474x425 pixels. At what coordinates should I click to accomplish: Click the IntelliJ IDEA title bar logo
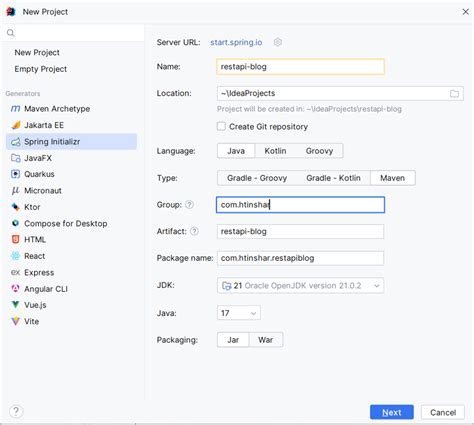coord(11,12)
